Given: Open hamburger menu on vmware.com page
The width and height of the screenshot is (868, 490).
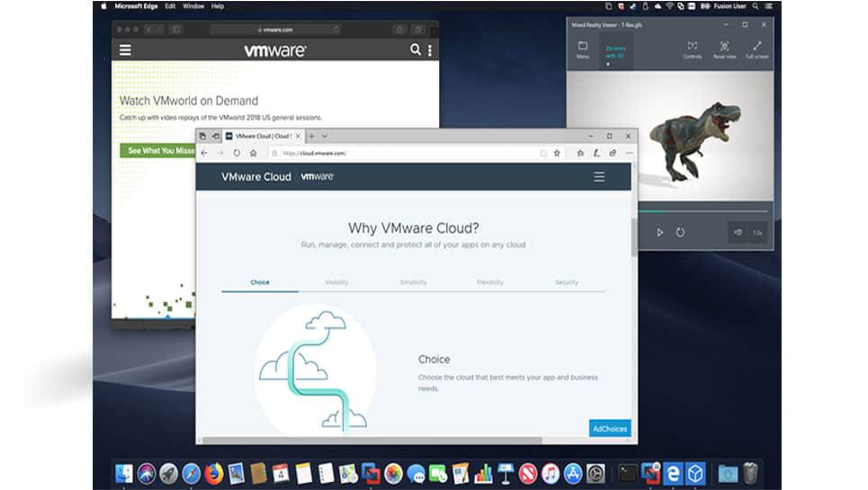Looking at the screenshot, I should (125, 50).
